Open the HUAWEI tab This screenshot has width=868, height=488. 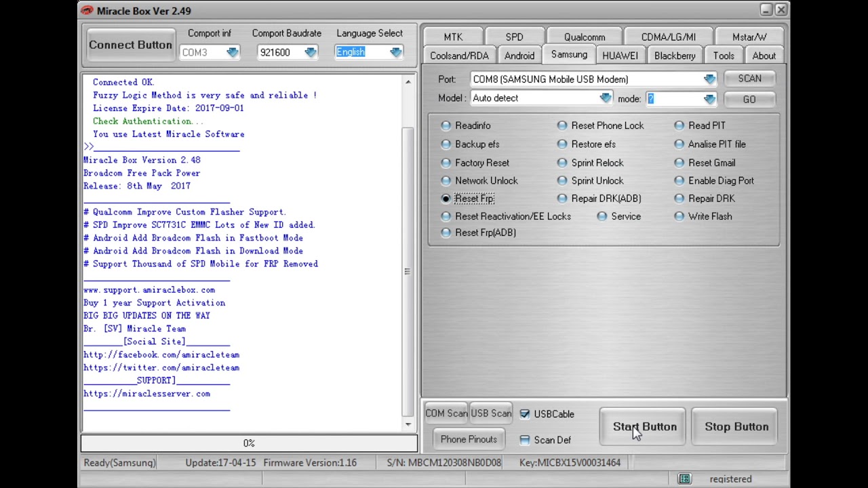(620, 56)
